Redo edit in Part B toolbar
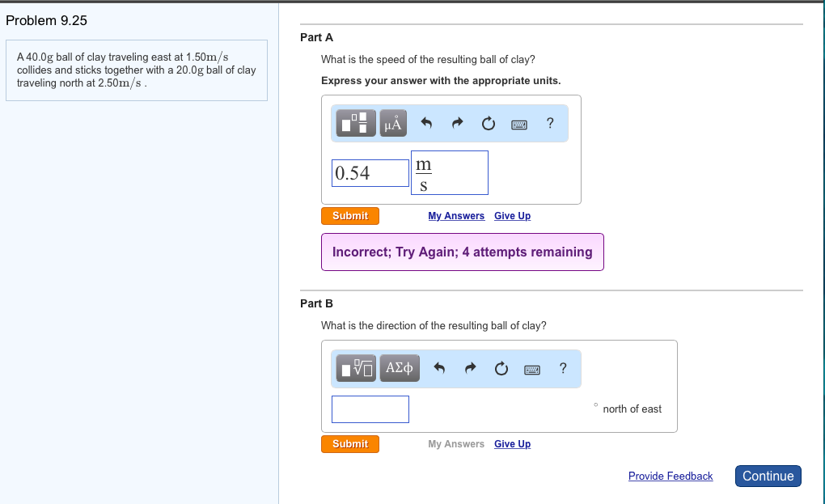Screen dimensions: 825x504 471,368
